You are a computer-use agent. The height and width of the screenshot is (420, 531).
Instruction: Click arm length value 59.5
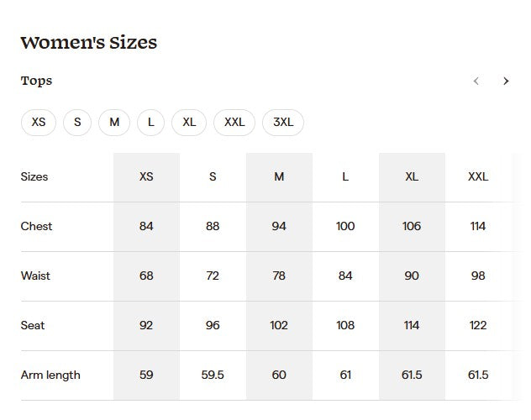tap(213, 375)
